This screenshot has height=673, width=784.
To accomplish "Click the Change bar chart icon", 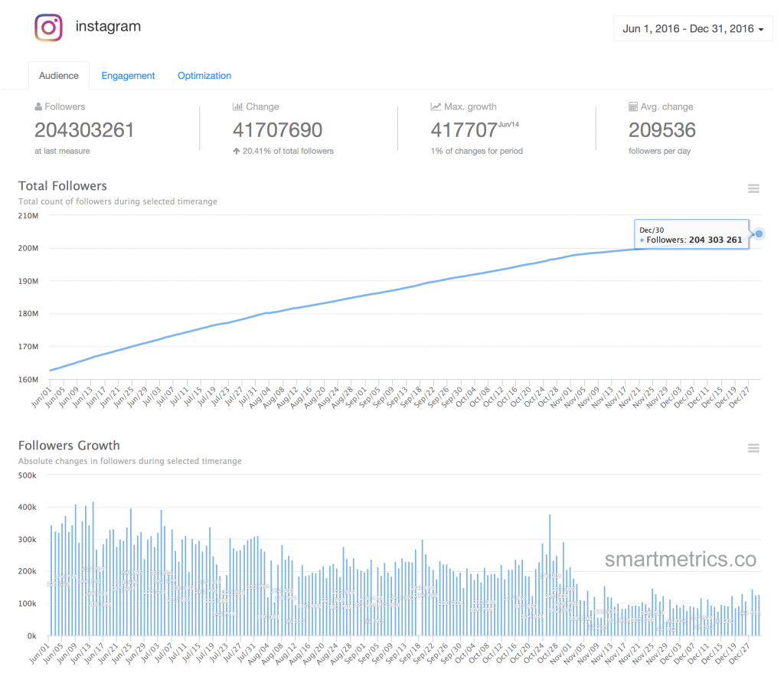I will pos(237,106).
